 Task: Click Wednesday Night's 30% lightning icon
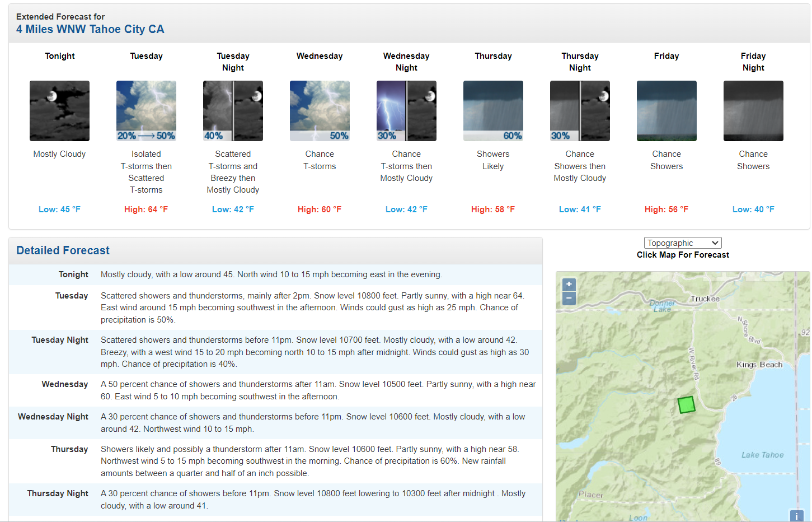pos(406,111)
